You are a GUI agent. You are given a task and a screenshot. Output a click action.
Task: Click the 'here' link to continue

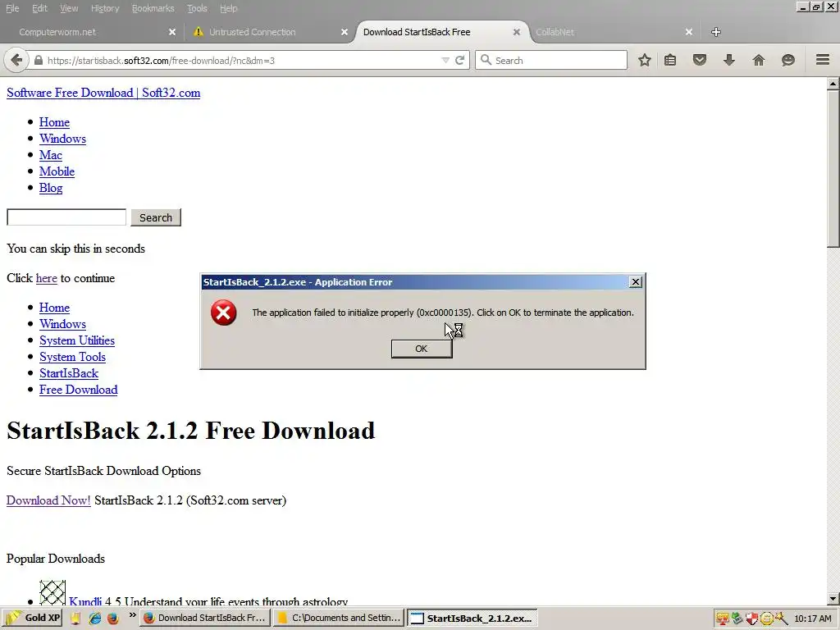[46, 278]
